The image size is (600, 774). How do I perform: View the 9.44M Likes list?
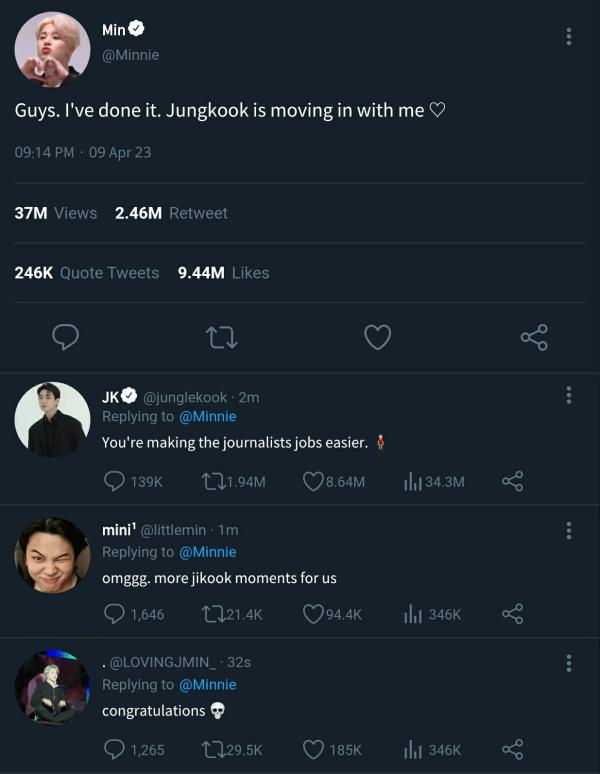point(223,272)
